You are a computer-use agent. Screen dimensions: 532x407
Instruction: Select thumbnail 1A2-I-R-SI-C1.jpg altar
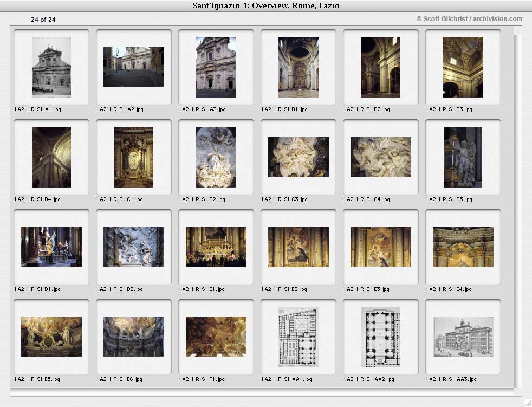(x=134, y=157)
